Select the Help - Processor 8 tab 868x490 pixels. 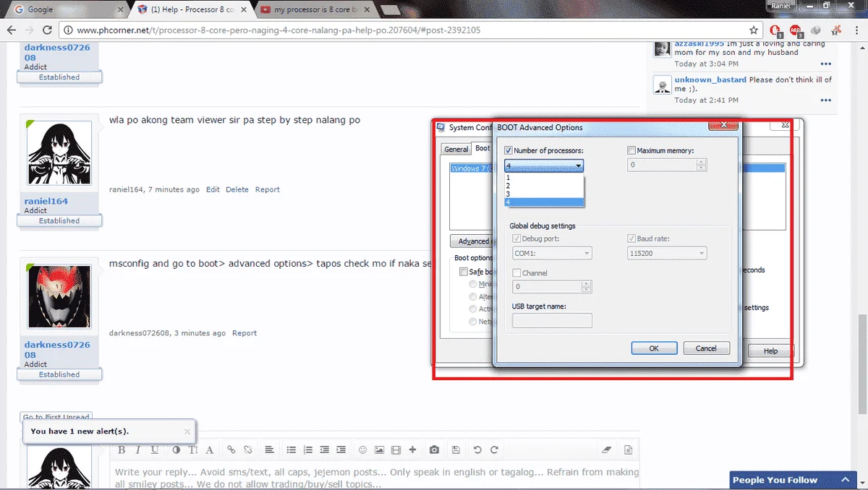[x=192, y=9]
